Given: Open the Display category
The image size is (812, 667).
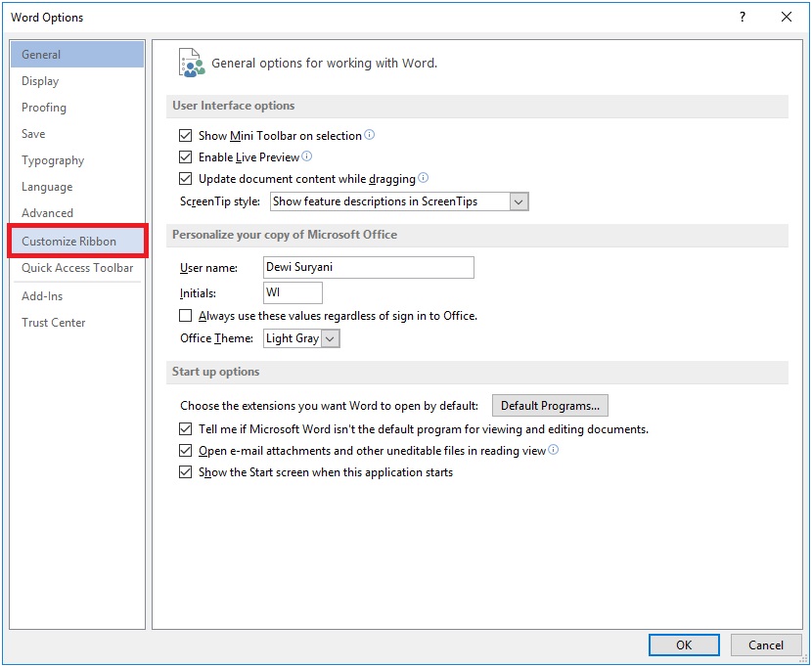Looking at the screenshot, I should tap(77, 81).
